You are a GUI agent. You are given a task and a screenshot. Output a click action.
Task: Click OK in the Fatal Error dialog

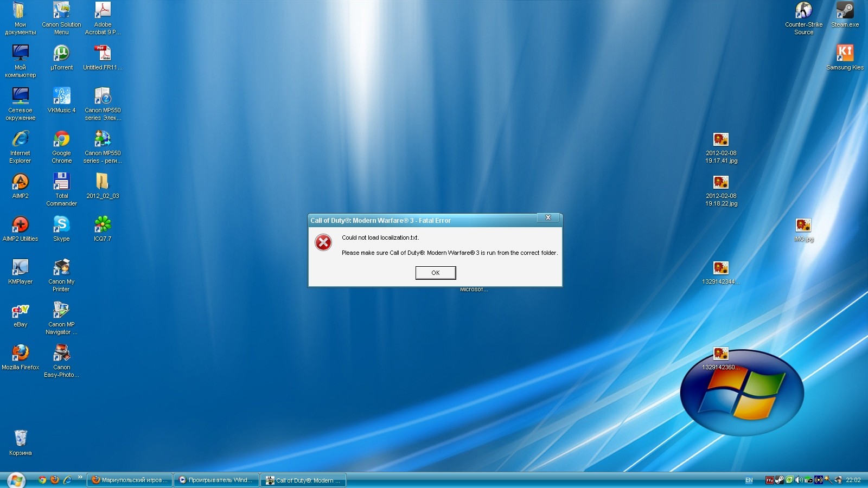click(x=436, y=273)
